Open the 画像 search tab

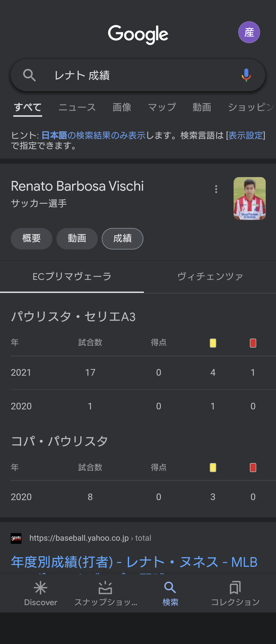tap(122, 107)
